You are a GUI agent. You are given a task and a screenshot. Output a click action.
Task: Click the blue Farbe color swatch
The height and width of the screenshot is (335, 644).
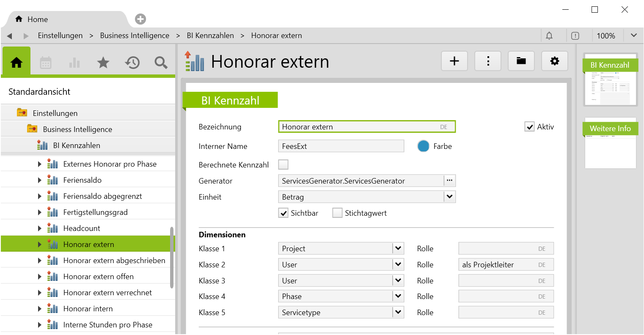(423, 146)
